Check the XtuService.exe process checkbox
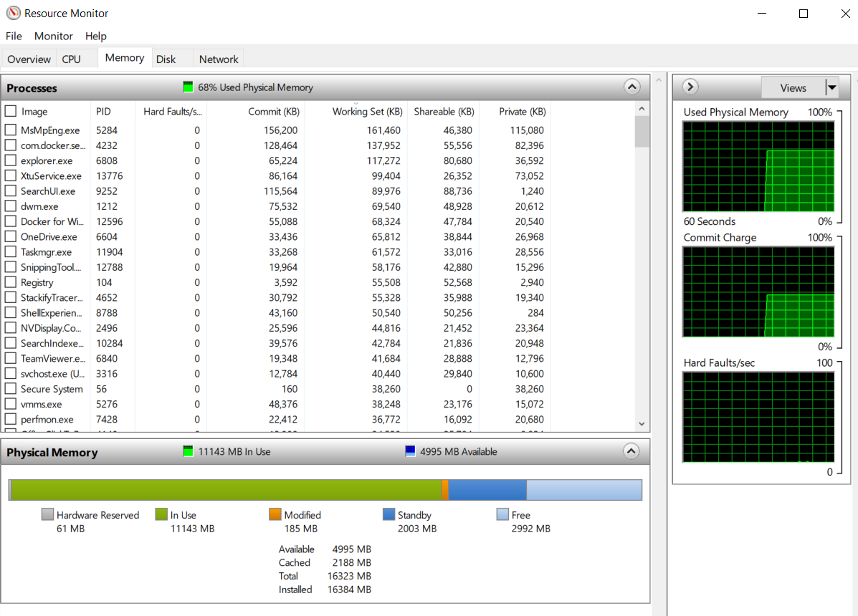 coord(11,176)
